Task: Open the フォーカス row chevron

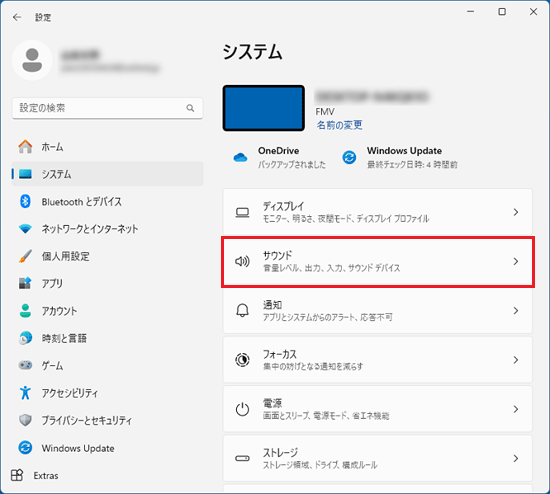Action: pos(516,360)
